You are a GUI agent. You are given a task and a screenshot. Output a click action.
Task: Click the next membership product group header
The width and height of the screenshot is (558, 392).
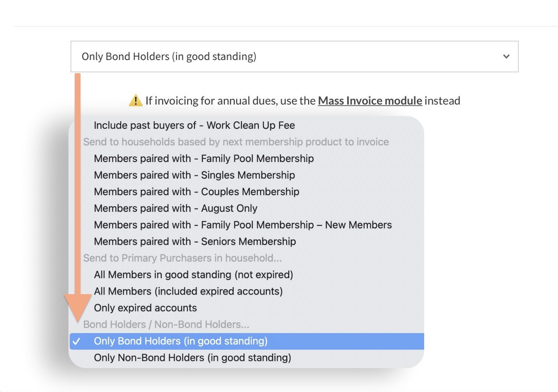(x=236, y=142)
